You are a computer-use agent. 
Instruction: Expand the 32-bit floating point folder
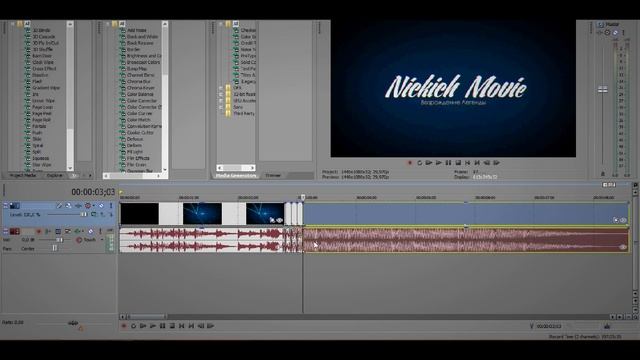(x=221, y=94)
